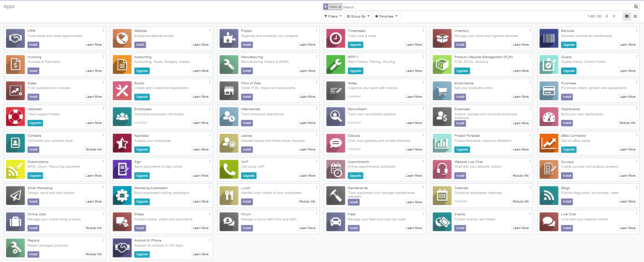Select the Lunch fork-and-knife icon
Image resolution: width=644 pixels, height=262 pixels.
[x=229, y=195]
